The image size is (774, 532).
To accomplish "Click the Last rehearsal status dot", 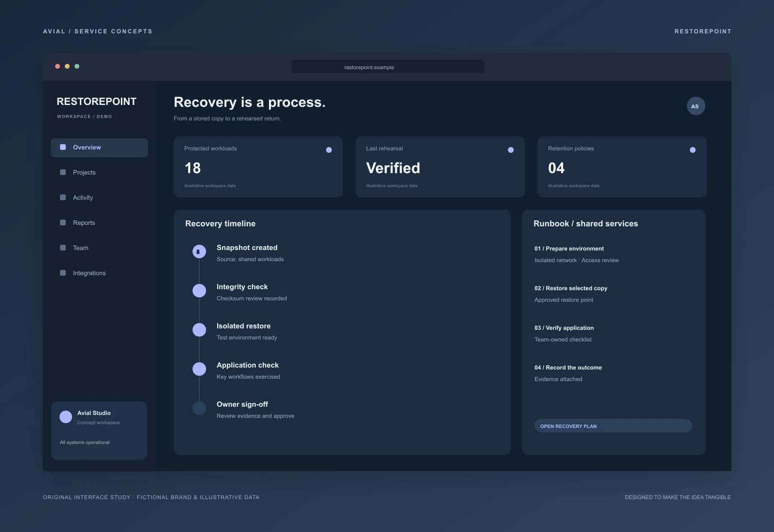I will pyautogui.click(x=511, y=150).
